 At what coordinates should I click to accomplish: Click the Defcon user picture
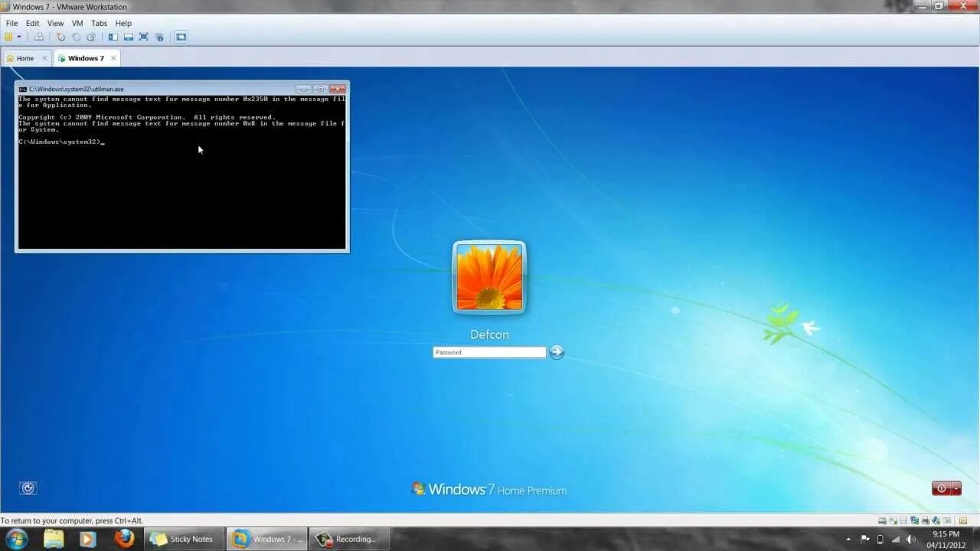point(489,277)
